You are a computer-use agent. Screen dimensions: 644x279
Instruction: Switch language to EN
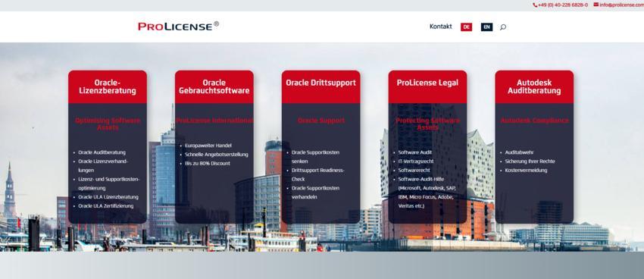pos(486,27)
